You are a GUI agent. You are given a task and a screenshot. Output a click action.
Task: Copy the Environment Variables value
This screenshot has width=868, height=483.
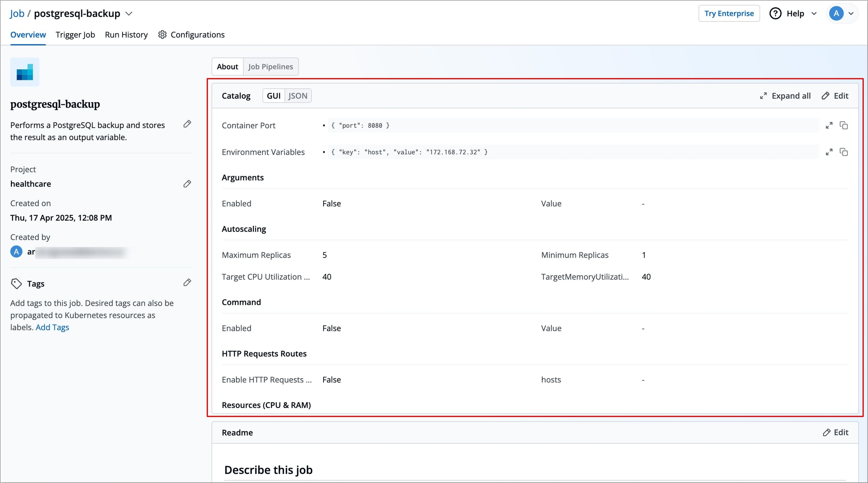(x=844, y=152)
